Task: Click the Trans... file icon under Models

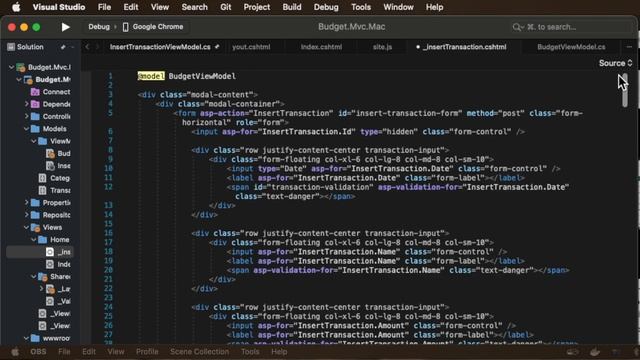Action: (x=42, y=190)
